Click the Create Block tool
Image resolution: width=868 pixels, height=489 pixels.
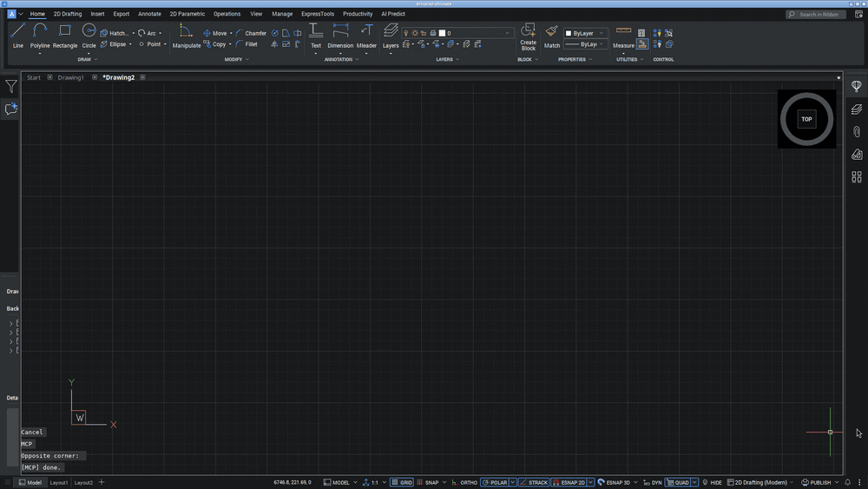tap(528, 36)
